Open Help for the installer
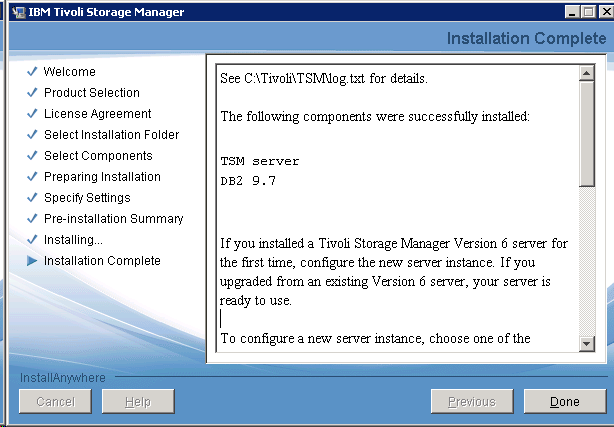Screen dimensions: 614x427 point(139,402)
